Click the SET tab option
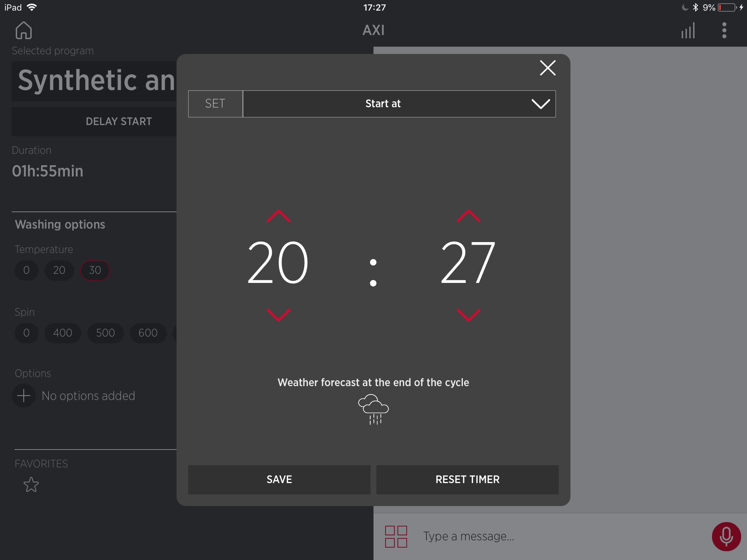Viewport: 747px width, 560px height. click(214, 104)
